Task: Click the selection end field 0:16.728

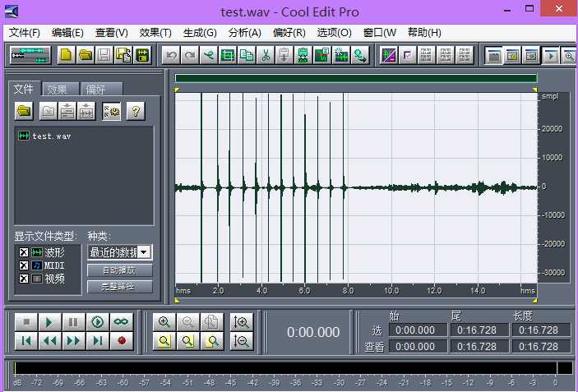Action: coord(479,330)
